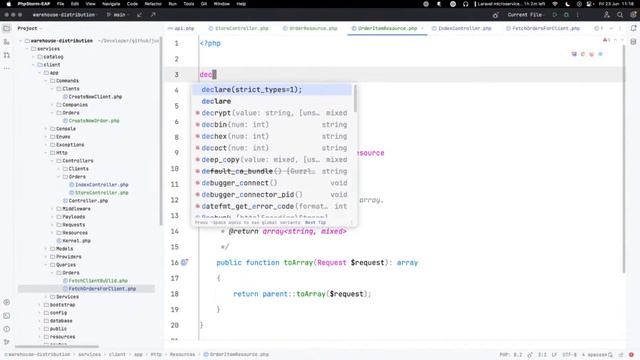
Task: Choose the dechex completion suggestion
Action: coord(272,136)
